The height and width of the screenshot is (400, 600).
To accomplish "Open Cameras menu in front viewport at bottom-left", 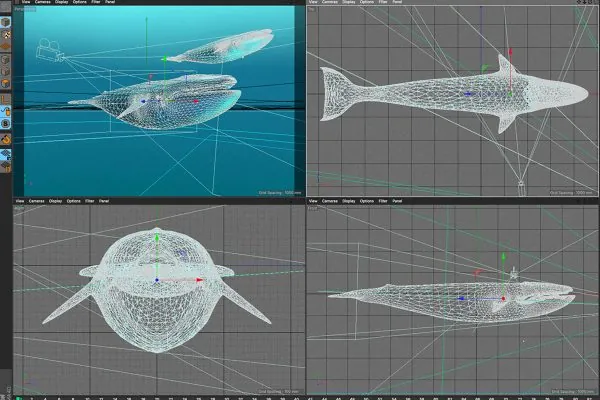I will [37, 201].
